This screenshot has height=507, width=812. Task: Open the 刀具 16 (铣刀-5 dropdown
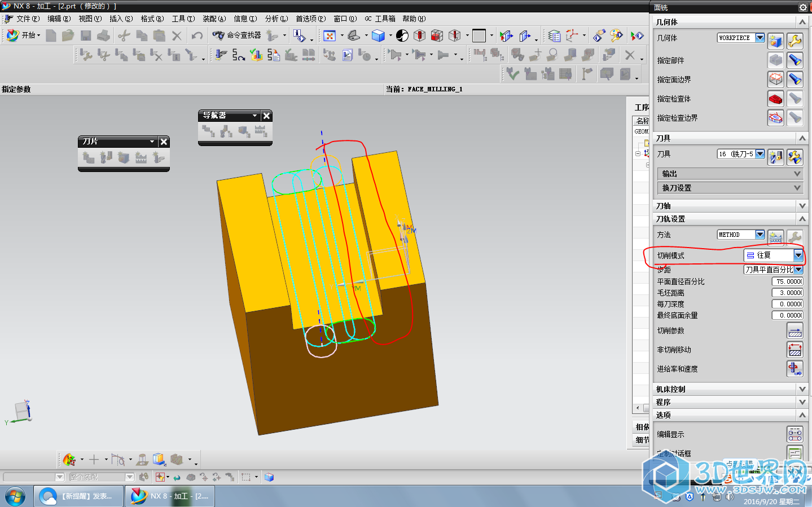click(x=760, y=154)
